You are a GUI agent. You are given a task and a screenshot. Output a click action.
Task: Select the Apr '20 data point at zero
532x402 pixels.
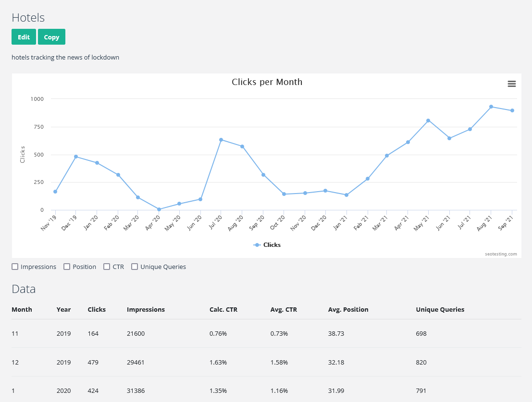pos(158,209)
